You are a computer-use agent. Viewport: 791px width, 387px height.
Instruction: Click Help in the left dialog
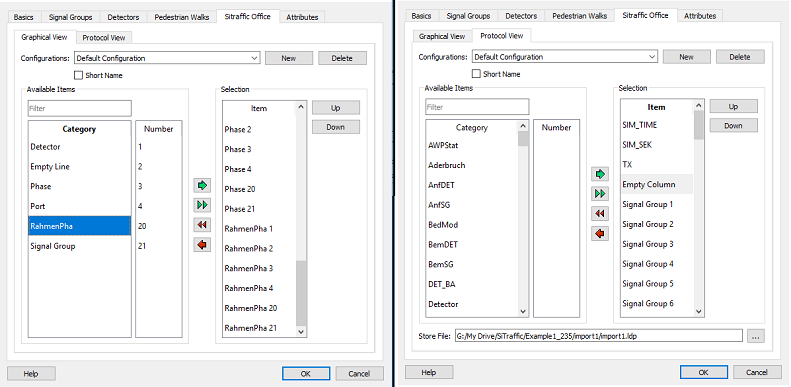tap(31, 374)
